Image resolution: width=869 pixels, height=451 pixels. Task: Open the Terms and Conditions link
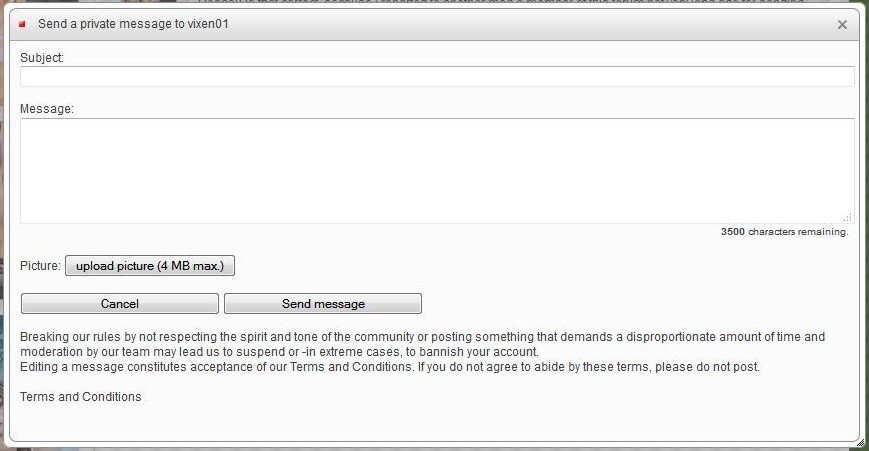click(x=81, y=397)
